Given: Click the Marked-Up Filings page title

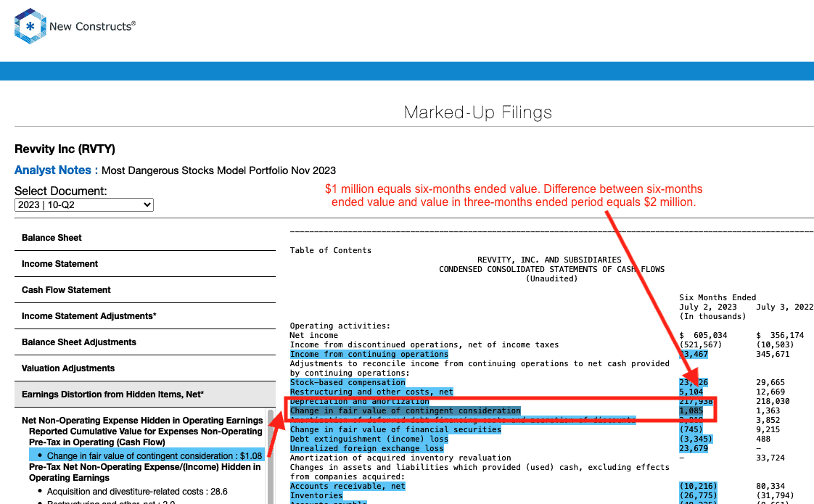Looking at the screenshot, I should tap(477, 112).
